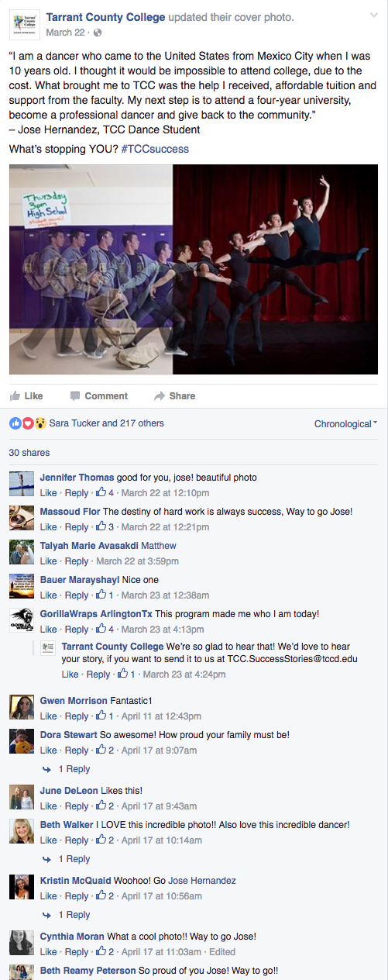Click the like count icon on Massoud Flor's comment
Viewport: 388px width, 980px height.
pos(101,526)
